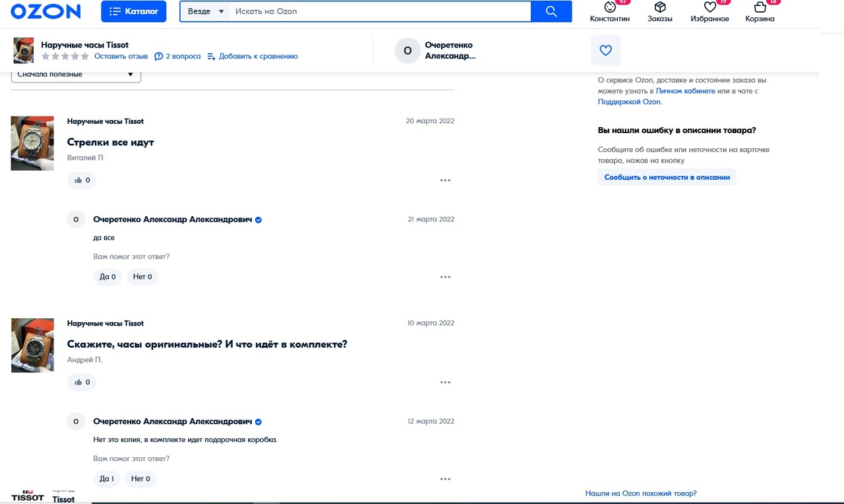The height and width of the screenshot is (504, 844).
Task: Click verified badge on the 21 марта answer
Action: tap(258, 220)
